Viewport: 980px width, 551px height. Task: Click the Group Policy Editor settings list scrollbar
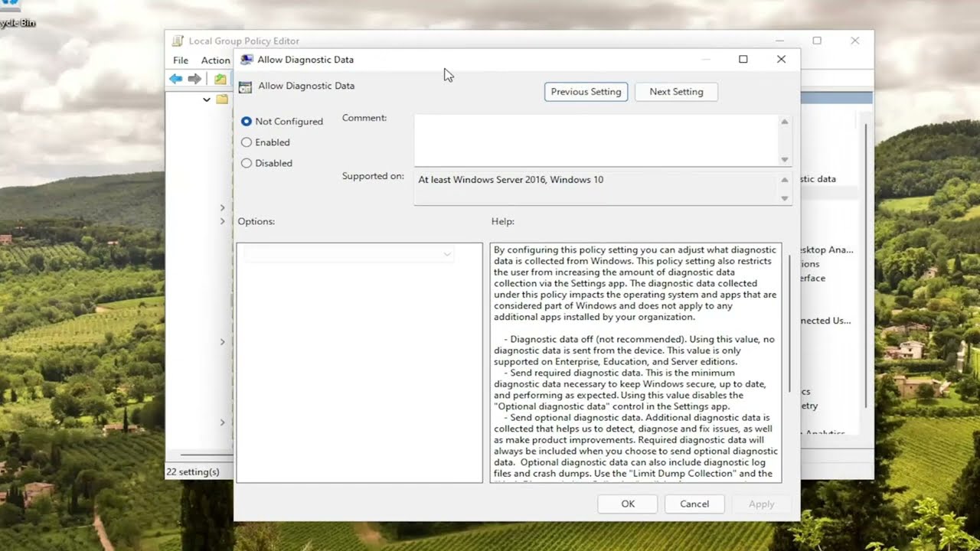[x=866, y=264]
